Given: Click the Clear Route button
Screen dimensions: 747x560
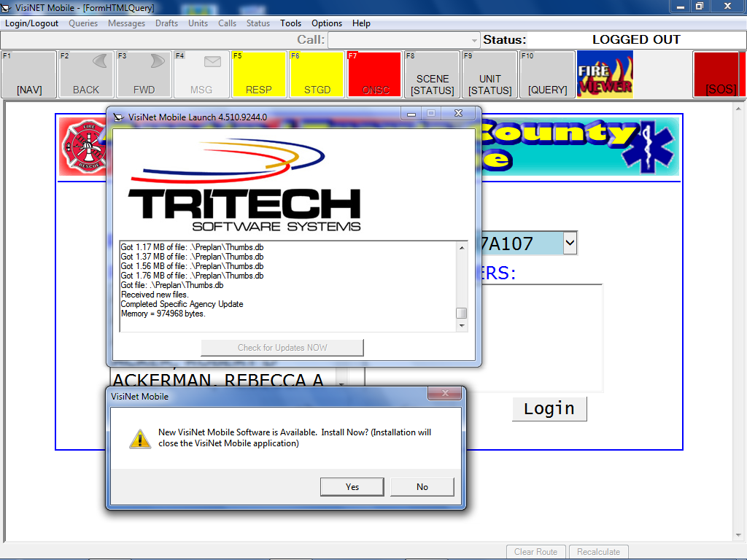Looking at the screenshot, I should tap(535, 552).
